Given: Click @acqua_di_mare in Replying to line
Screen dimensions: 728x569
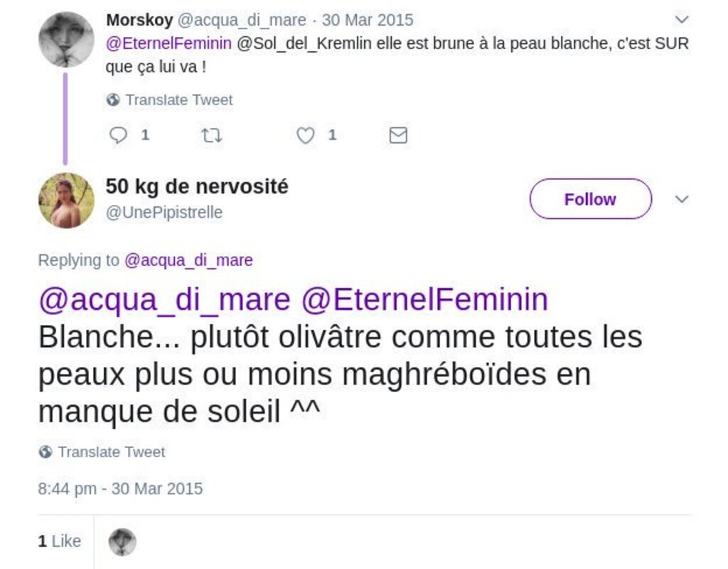Looking at the screenshot, I should pyautogui.click(x=188, y=260).
